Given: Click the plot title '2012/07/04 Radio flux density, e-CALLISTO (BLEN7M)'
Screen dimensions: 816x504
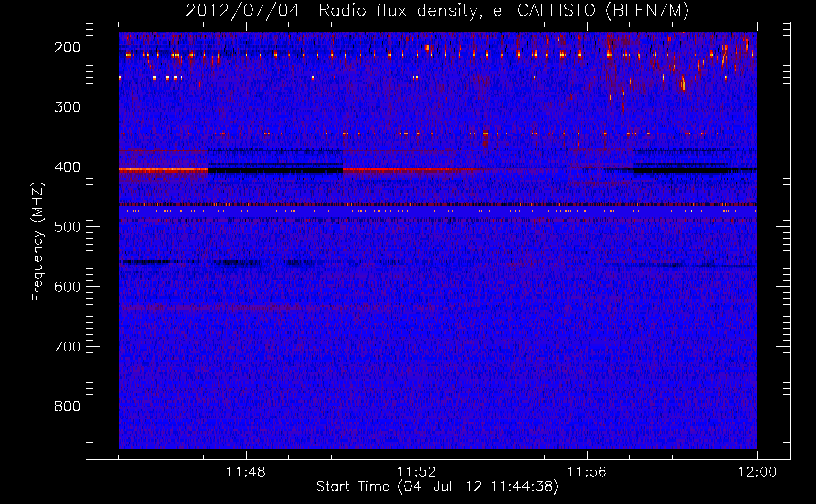Looking at the screenshot, I should pyautogui.click(x=437, y=10).
